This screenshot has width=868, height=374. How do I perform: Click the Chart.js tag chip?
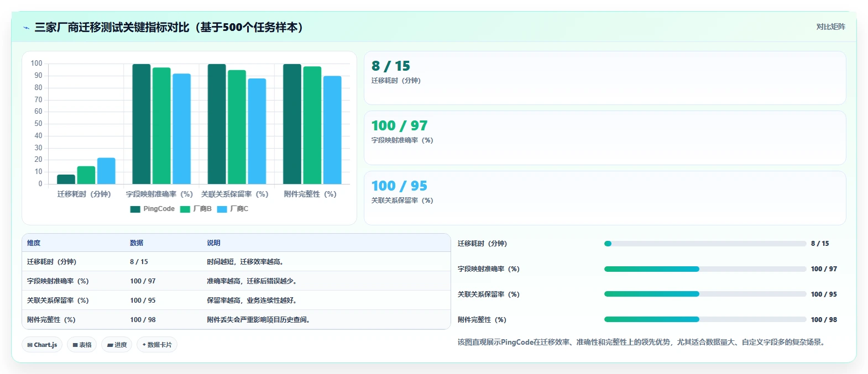coord(42,345)
